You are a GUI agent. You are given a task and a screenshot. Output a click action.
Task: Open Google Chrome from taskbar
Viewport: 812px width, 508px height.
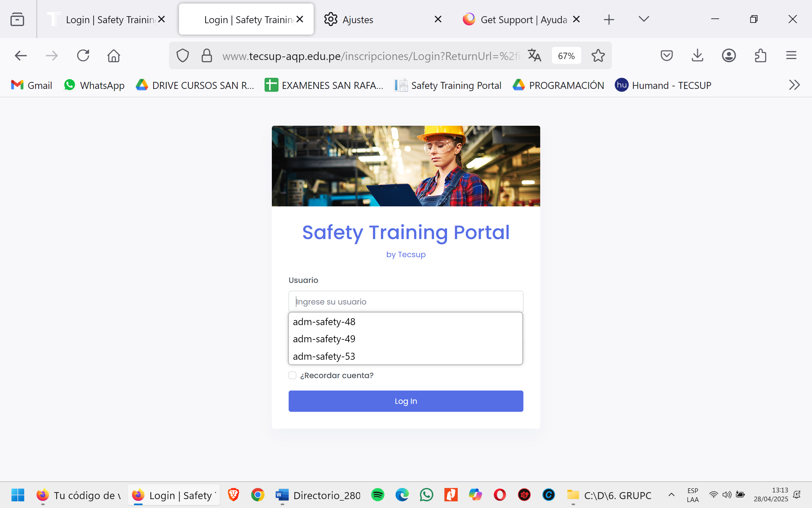pyautogui.click(x=258, y=495)
